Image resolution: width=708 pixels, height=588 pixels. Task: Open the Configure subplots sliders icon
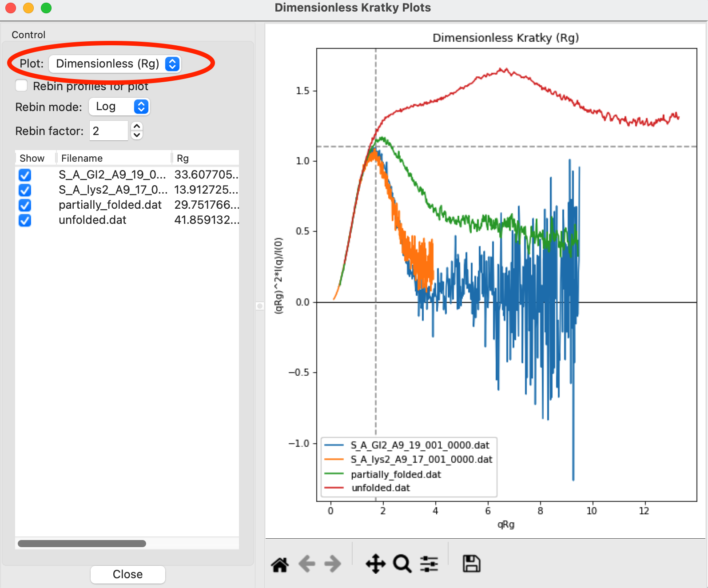pos(429,564)
